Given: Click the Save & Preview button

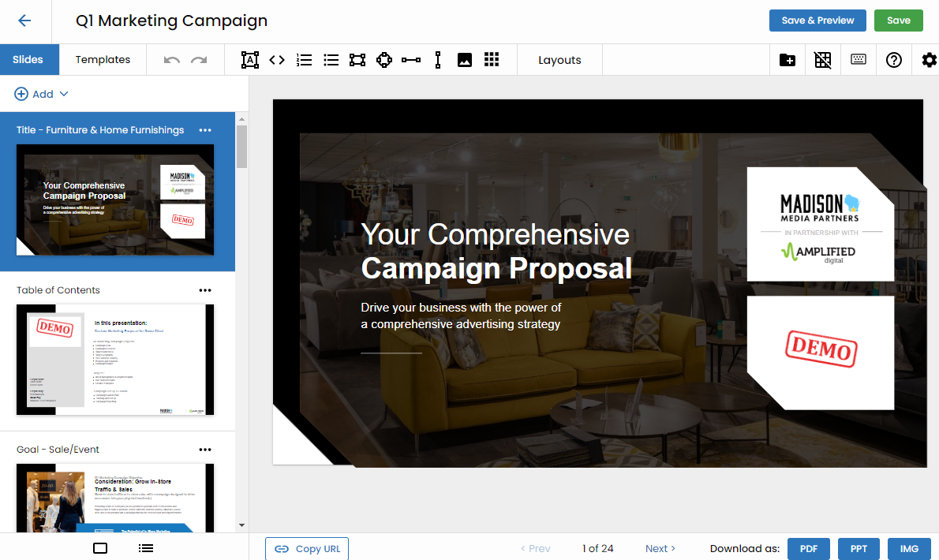Looking at the screenshot, I should tap(817, 21).
